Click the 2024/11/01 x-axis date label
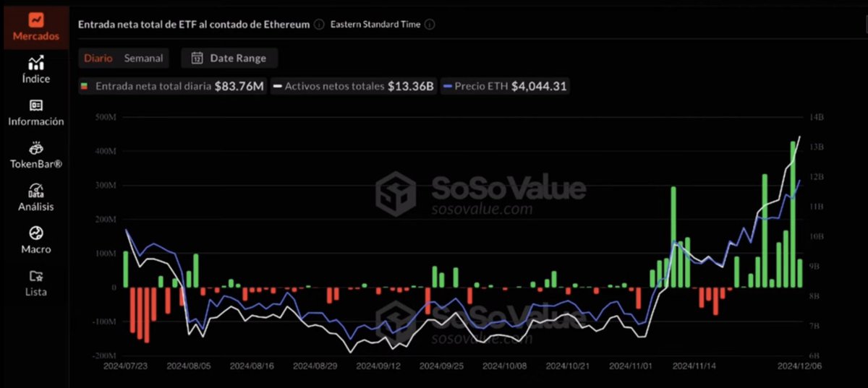868x388 pixels. pyautogui.click(x=629, y=366)
